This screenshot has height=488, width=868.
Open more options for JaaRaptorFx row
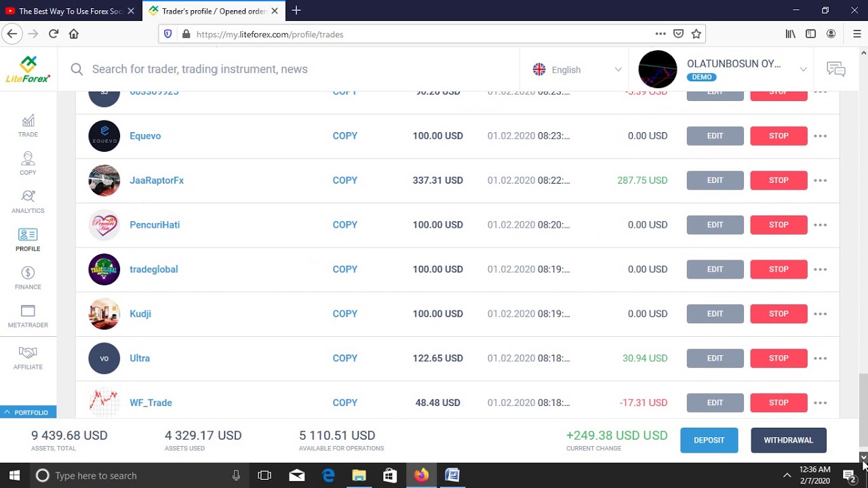point(821,180)
